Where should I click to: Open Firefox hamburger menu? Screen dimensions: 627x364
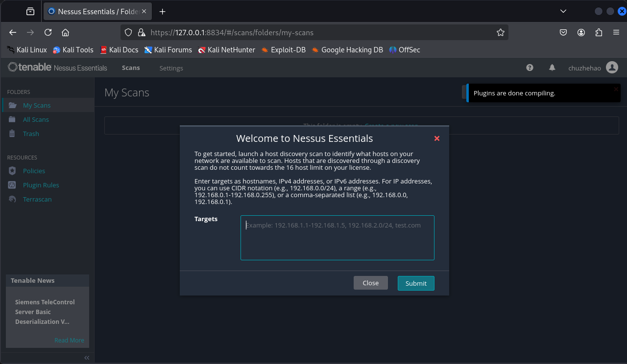(616, 32)
